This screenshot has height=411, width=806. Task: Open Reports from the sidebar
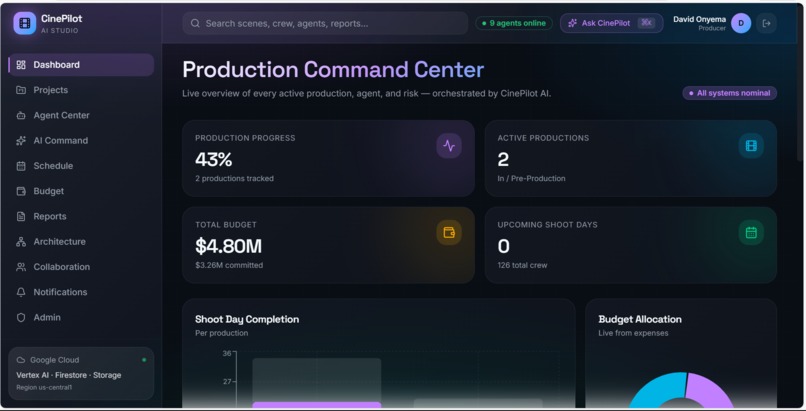pyautogui.click(x=81, y=216)
